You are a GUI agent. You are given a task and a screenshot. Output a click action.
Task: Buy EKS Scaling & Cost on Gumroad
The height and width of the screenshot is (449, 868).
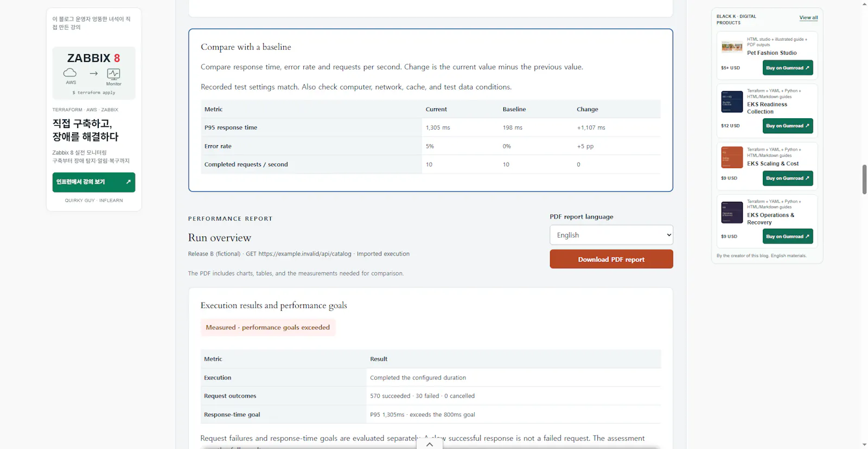(788, 178)
